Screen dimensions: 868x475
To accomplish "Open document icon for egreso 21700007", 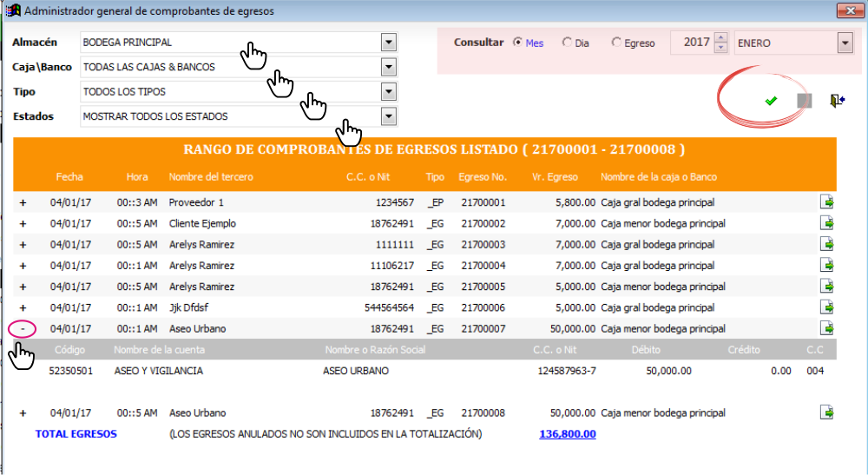I will 826,328.
